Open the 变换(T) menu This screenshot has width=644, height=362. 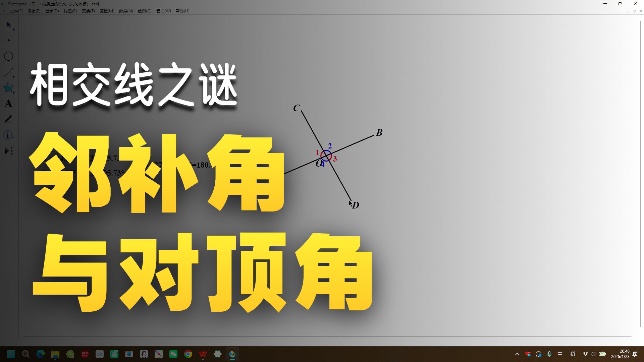coord(88,11)
